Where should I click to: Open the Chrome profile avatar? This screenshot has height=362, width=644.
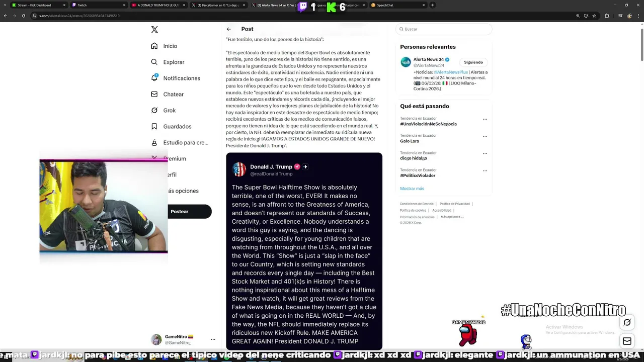(629, 16)
